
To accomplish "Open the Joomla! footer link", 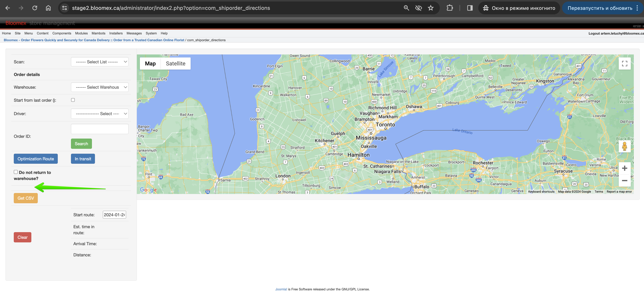I will coord(281,289).
